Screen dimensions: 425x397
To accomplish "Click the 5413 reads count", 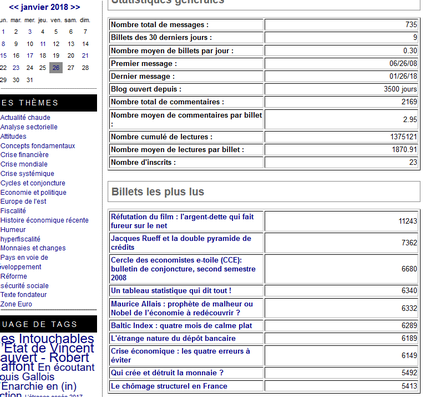I will 409,386.
